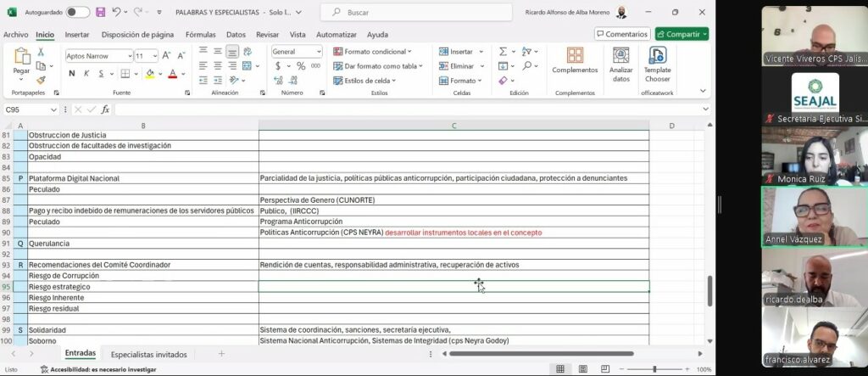Click the green Compartir button
This screenshot has height=376, width=868.
[x=682, y=34]
